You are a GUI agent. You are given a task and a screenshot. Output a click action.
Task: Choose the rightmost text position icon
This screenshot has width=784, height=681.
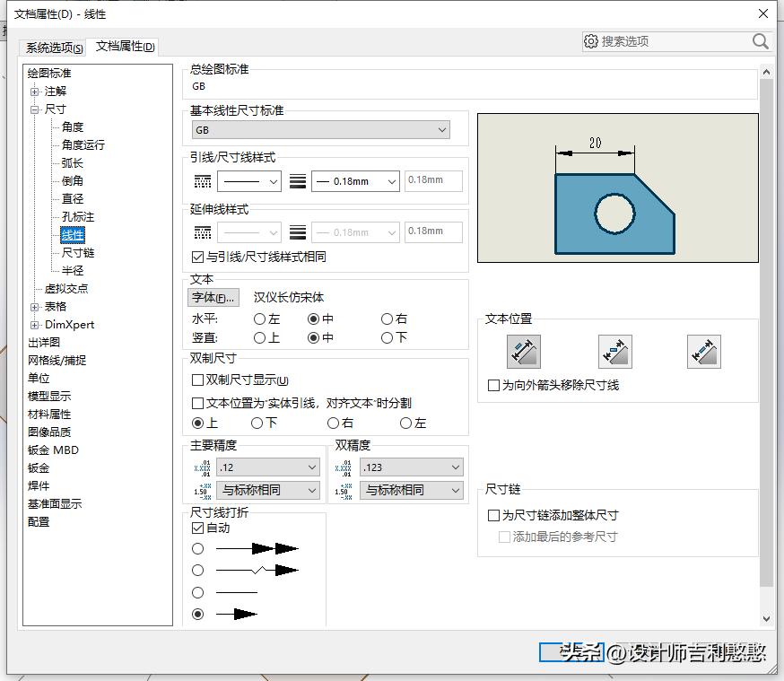click(x=704, y=351)
